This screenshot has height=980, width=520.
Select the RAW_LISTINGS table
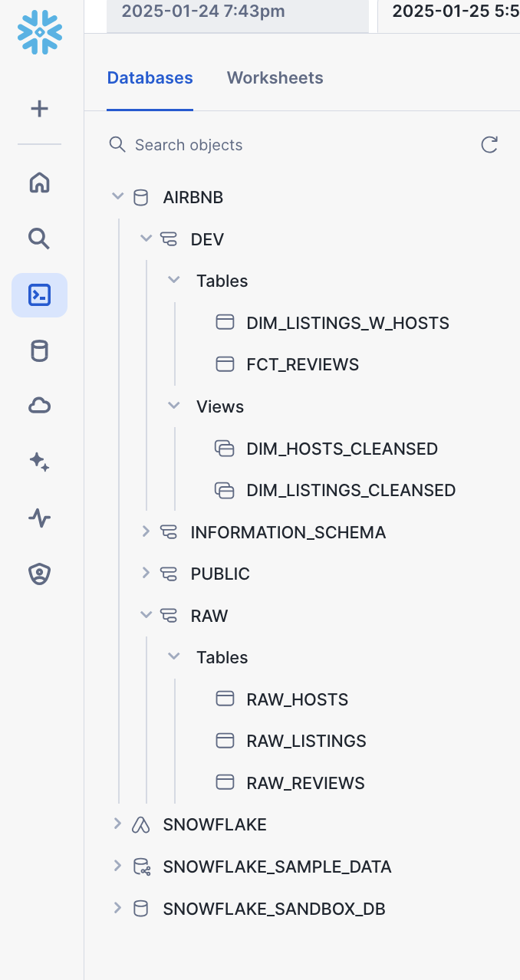tap(306, 741)
